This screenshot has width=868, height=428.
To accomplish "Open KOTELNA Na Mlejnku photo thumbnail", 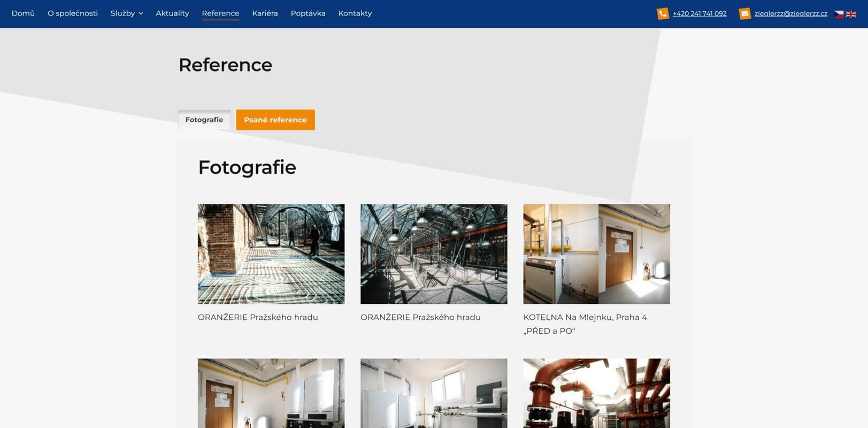I will 596,254.
